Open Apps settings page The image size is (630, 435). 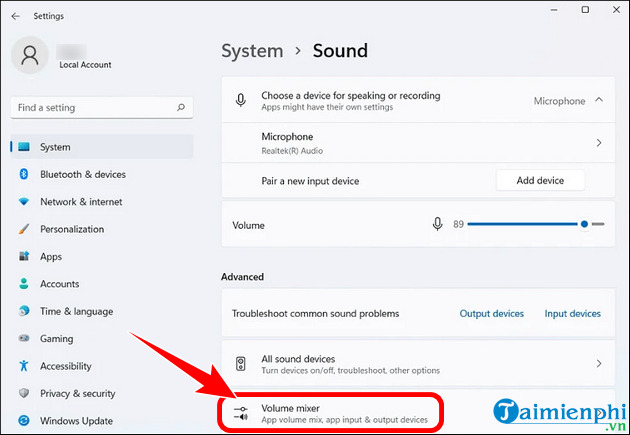coord(102,256)
